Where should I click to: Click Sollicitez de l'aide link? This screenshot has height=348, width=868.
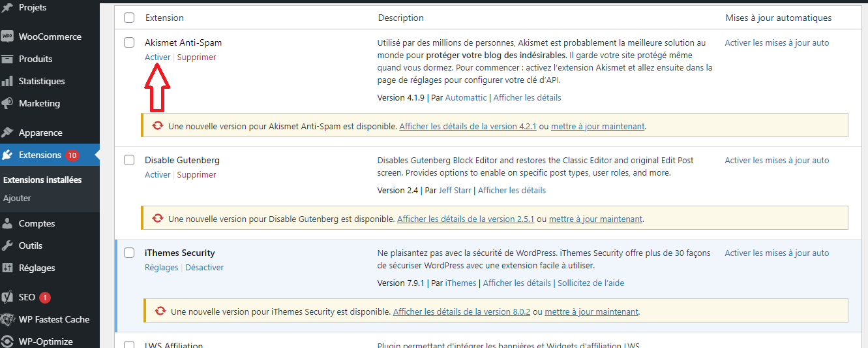(x=591, y=283)
